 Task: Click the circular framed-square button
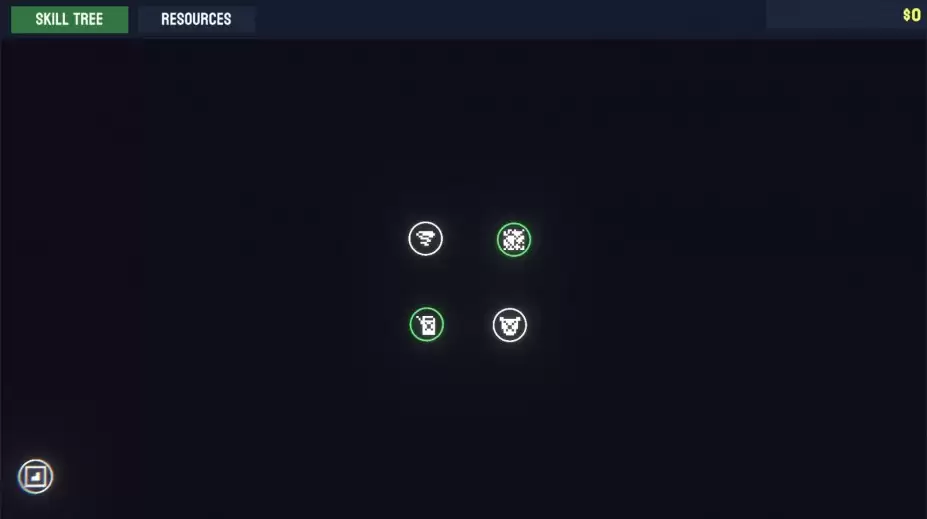[x=35, y=476]
